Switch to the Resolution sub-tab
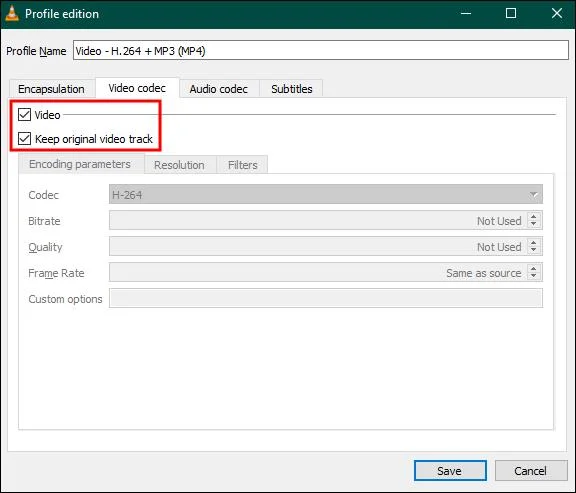The width and height of the screenshot is (576, 493). (180, 165)
